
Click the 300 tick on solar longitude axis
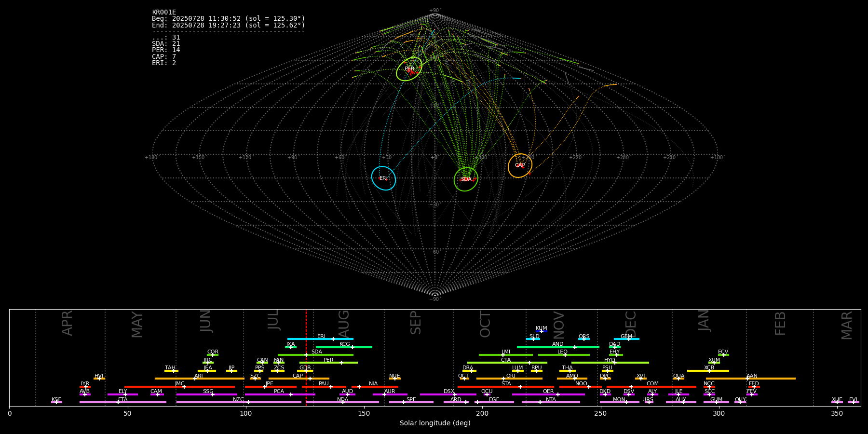[719, 413]
